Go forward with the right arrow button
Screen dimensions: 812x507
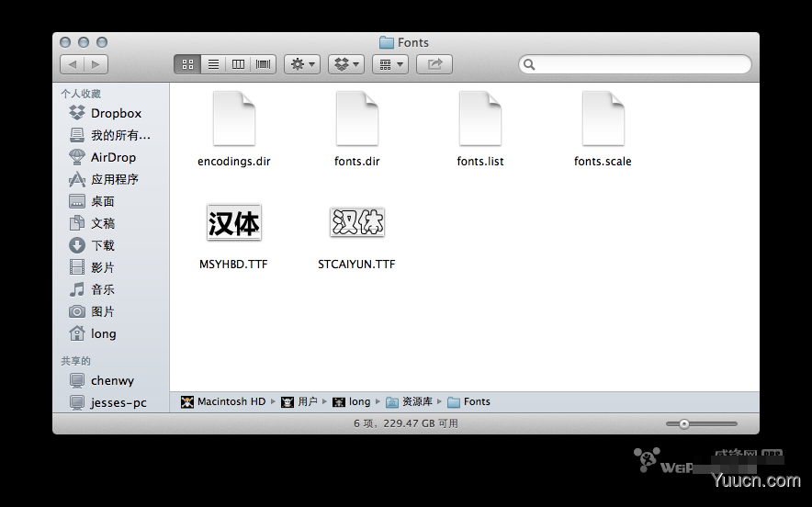click(96, 64)
